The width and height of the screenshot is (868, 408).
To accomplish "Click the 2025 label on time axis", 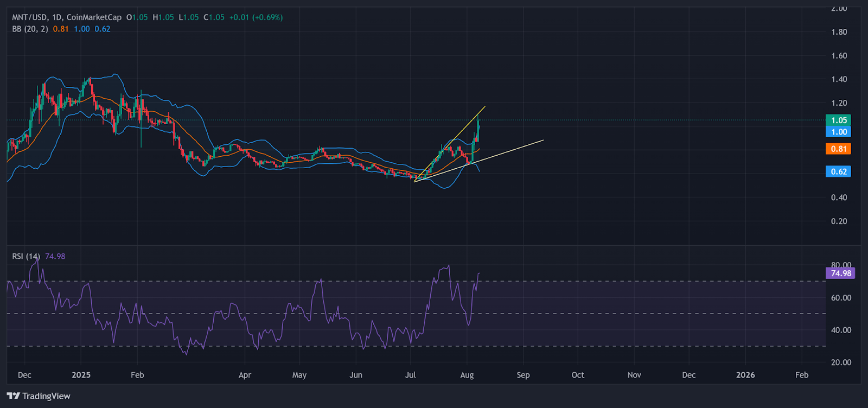I will coord(81,375).
